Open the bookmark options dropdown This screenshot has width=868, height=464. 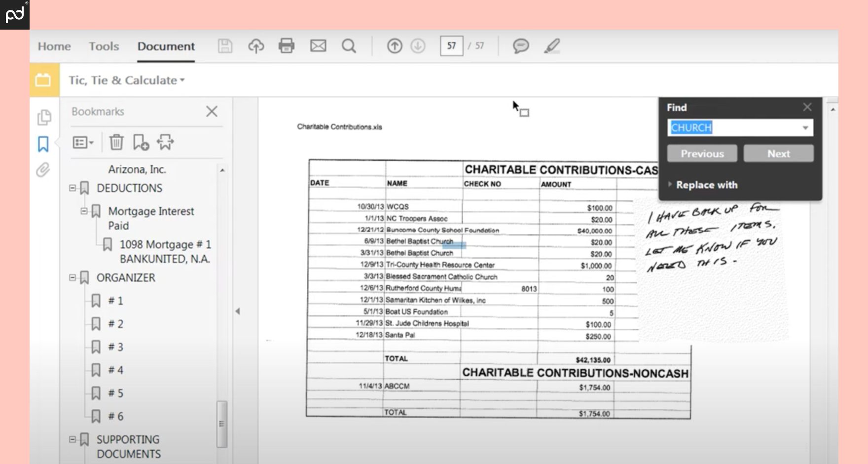tap(83, 142)
